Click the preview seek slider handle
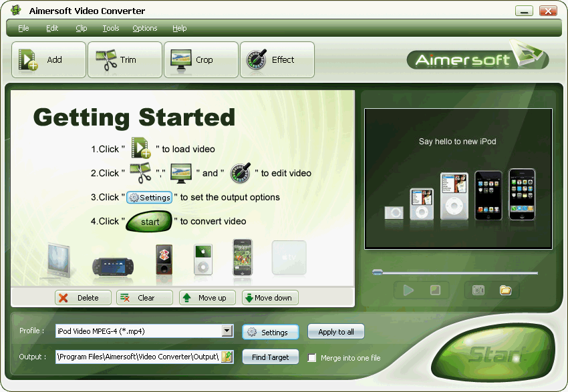This screenshot has width=568, height=392. (x=378, y=272)
